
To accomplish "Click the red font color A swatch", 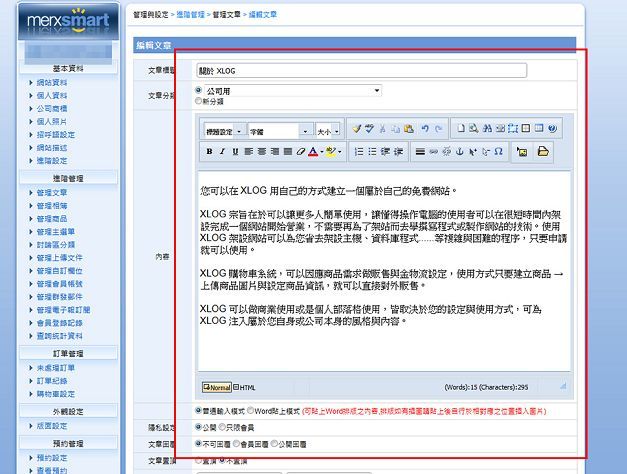I will pos(313,152).
